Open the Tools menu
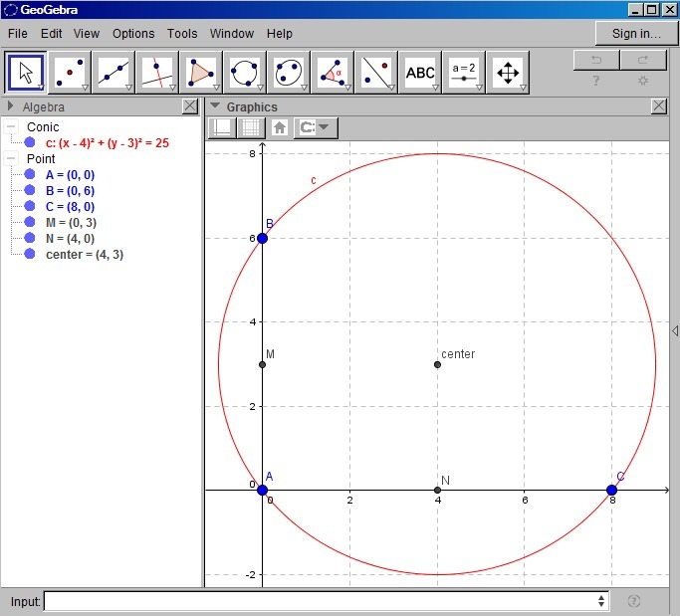The width and height of the screenshot is (680, 616). (x=182, y=34)
